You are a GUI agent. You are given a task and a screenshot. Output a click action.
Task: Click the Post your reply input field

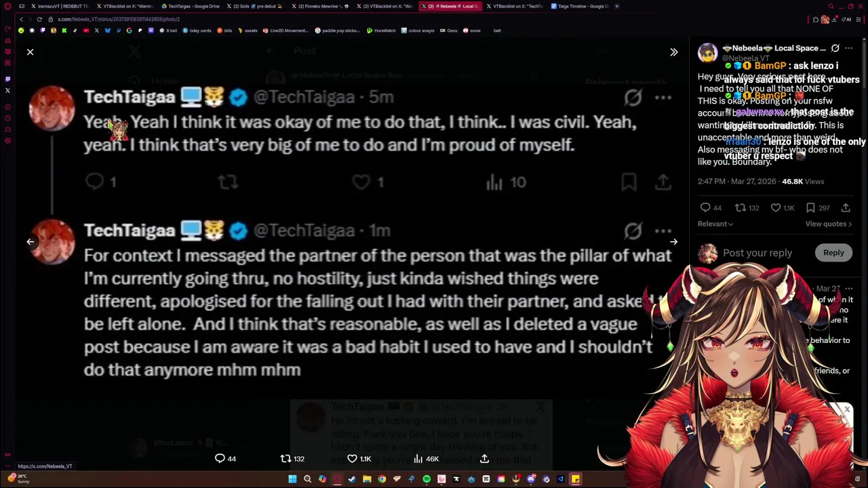[757, 253]
